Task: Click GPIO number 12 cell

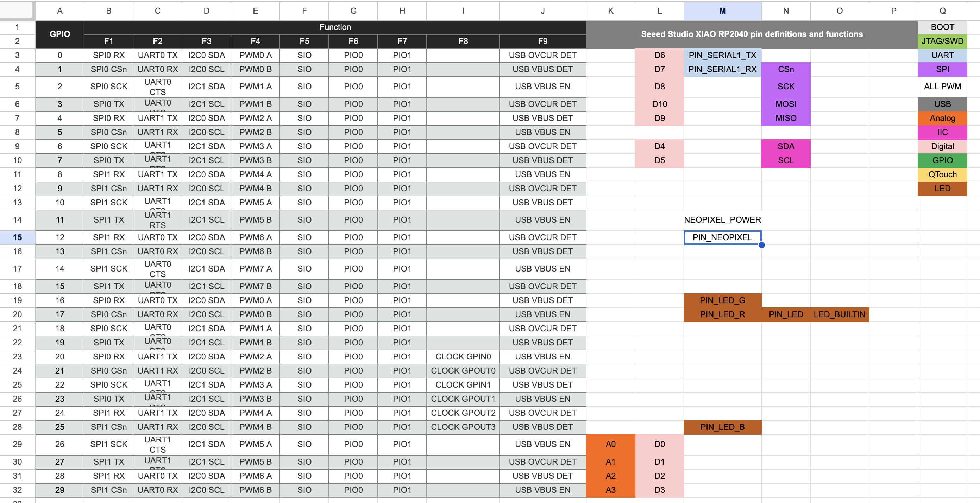Action: pos(60,238)
